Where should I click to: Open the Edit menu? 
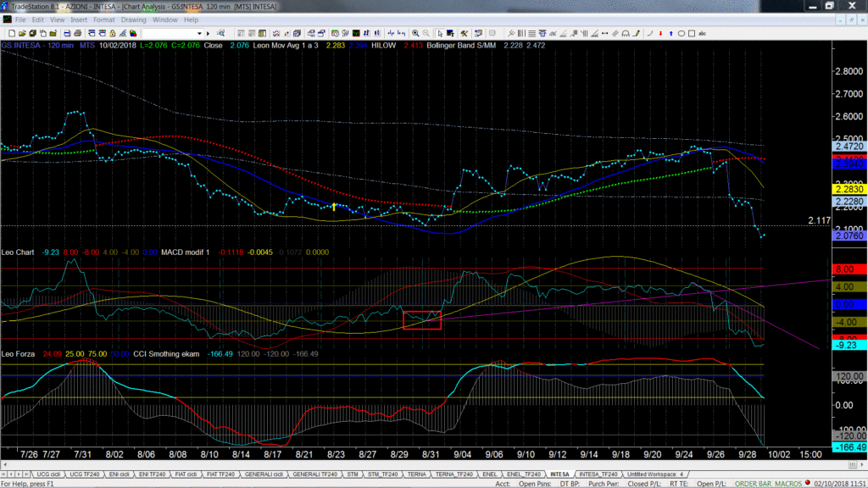(37, 20)
